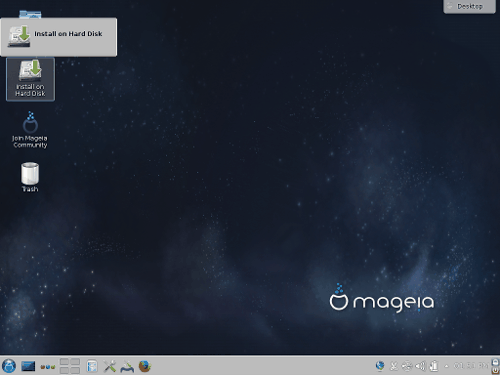
Task: Launch the software installer panel icon
Action: [x=127, y=366]
